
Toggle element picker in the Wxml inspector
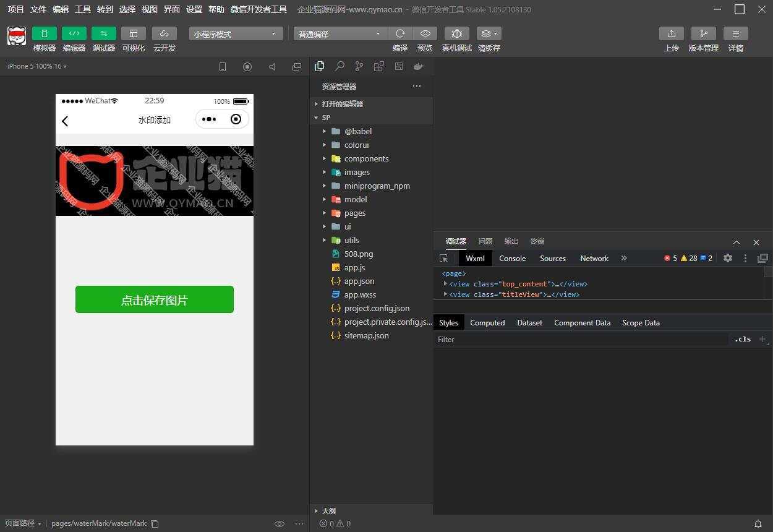[443, 258]
